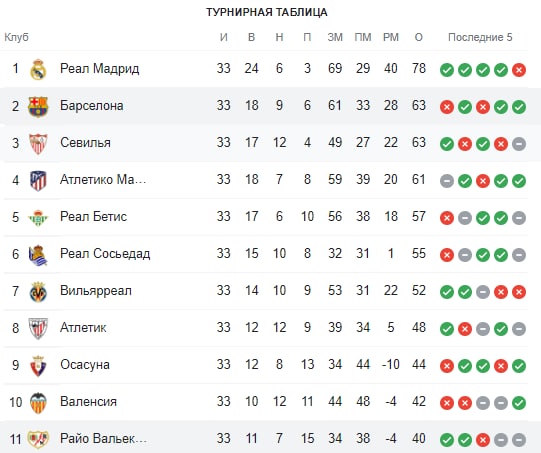The image size is (541, 453).
Task: Sort by the О points column header
Action: pyautogui.click(x=419, y=37)
